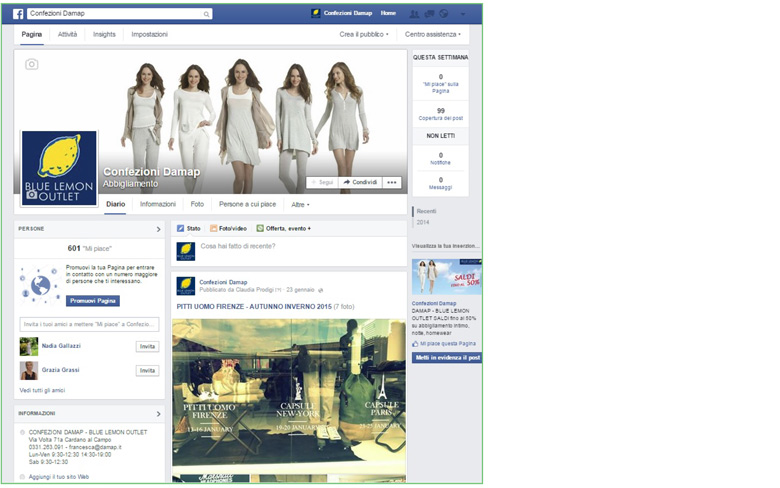Click the 2014 timeline marker
The width and height of the screenshot is (780, 488).
coord(423,222)
